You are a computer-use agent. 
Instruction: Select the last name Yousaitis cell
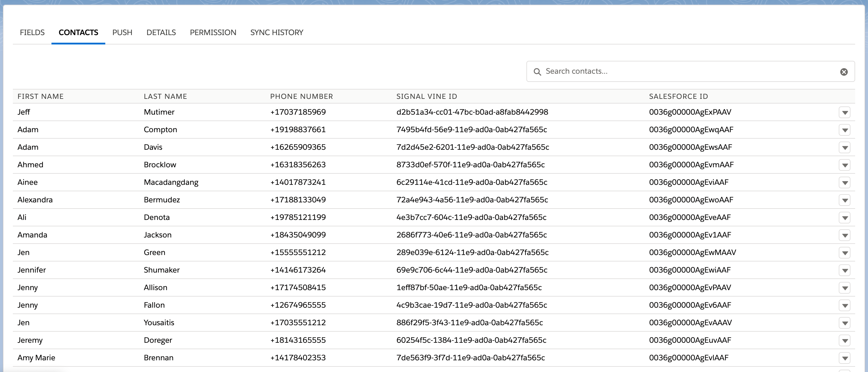pyautogui.click(x=159, y=322)
